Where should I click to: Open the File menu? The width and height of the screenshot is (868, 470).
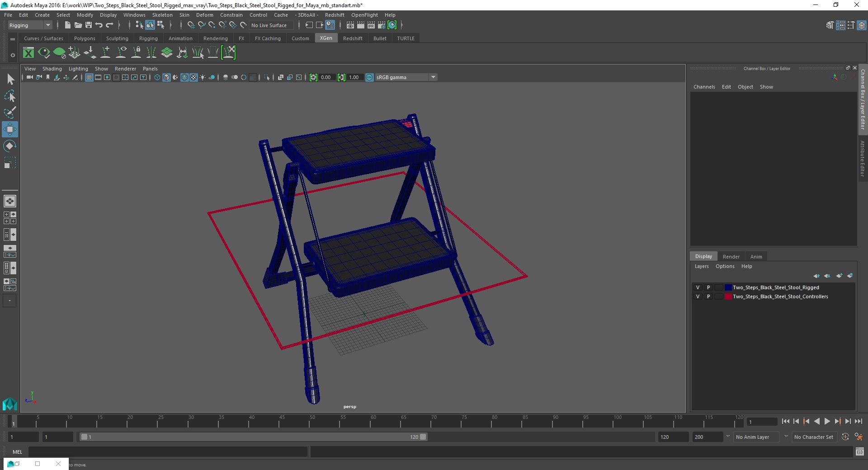pyautogui.click(x=8, y=15)
